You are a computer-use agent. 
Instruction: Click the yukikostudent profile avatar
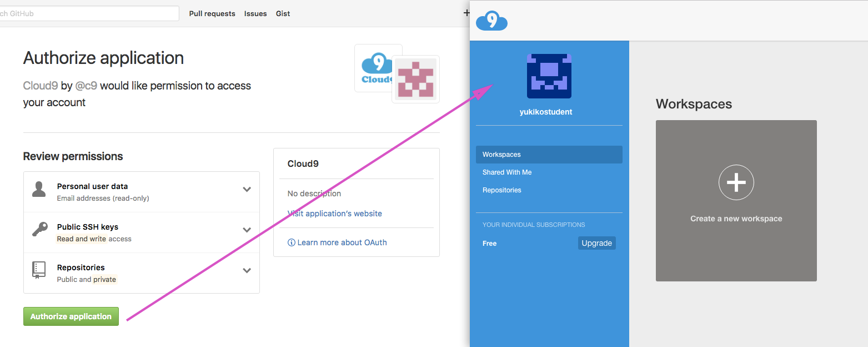pos(549,76)
